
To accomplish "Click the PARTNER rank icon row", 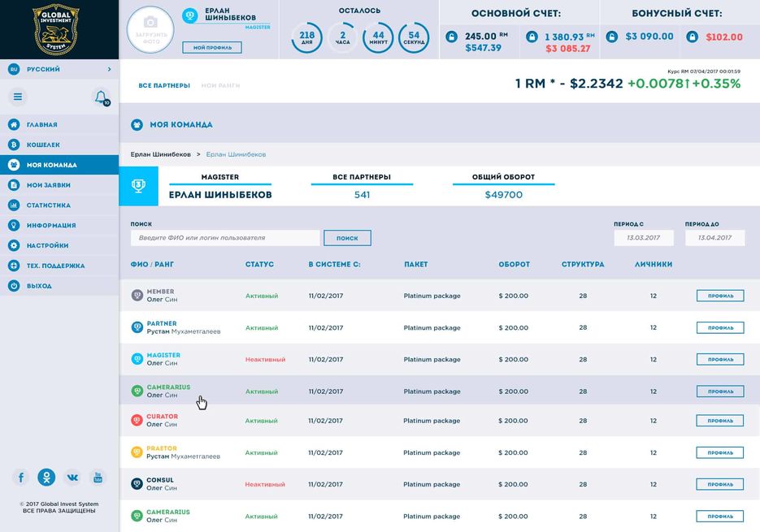I will point(137,327).
